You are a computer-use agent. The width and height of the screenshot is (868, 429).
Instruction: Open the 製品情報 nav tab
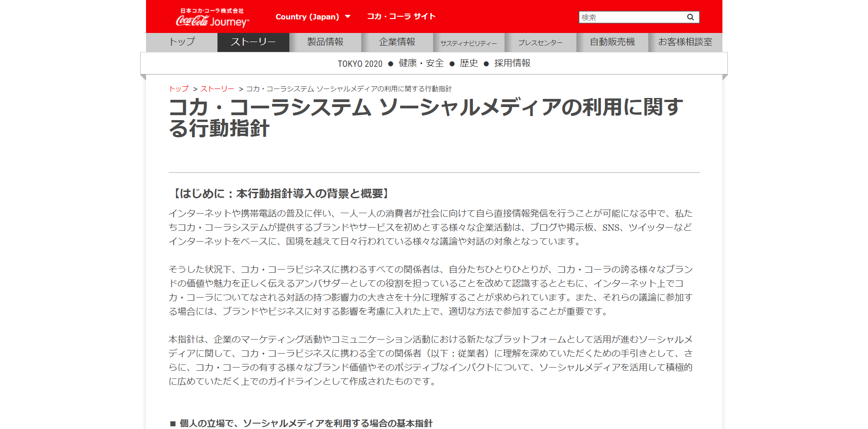pyautogui.click(x=325, y=42)
